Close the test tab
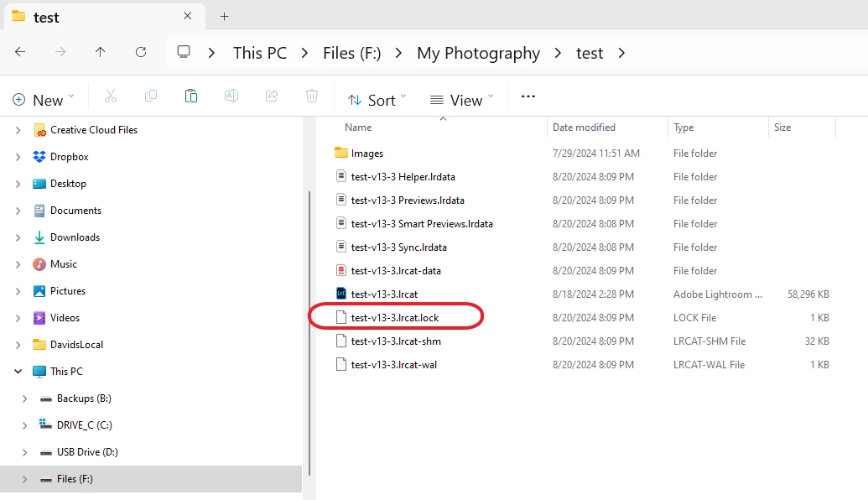Viewport: 868px width, 500px height. (188, 16)
